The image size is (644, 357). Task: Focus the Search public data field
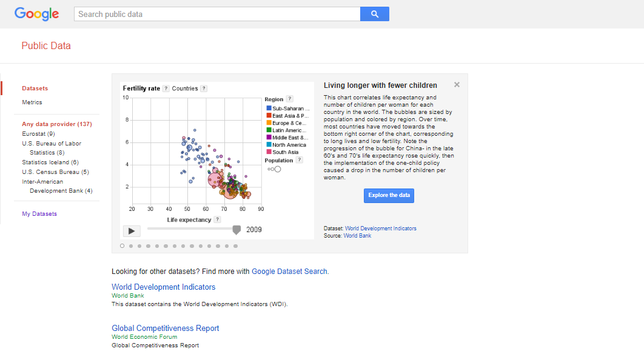[216, 14]
